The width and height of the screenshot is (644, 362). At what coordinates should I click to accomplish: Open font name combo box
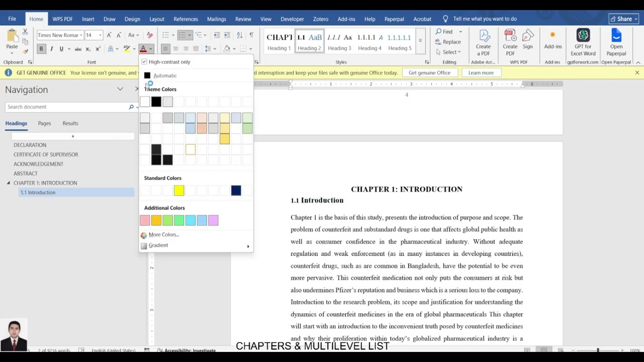coord(59,35)
